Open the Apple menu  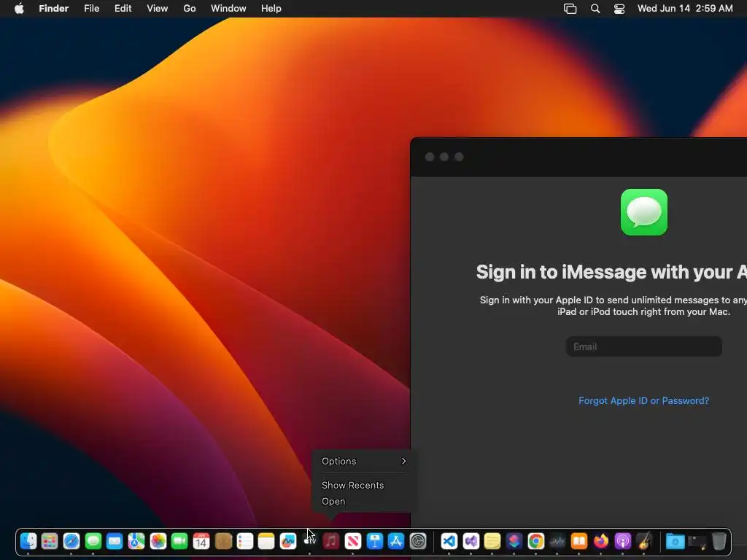click(19, 9)
